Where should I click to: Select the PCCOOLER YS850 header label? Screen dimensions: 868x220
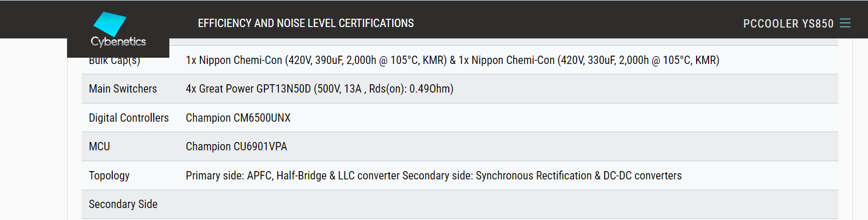(x=788, y=24)
